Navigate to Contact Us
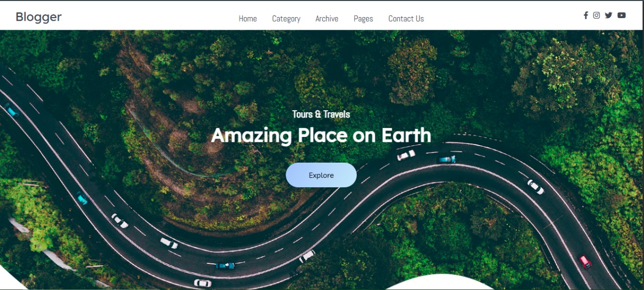 (x=406, y=19)
